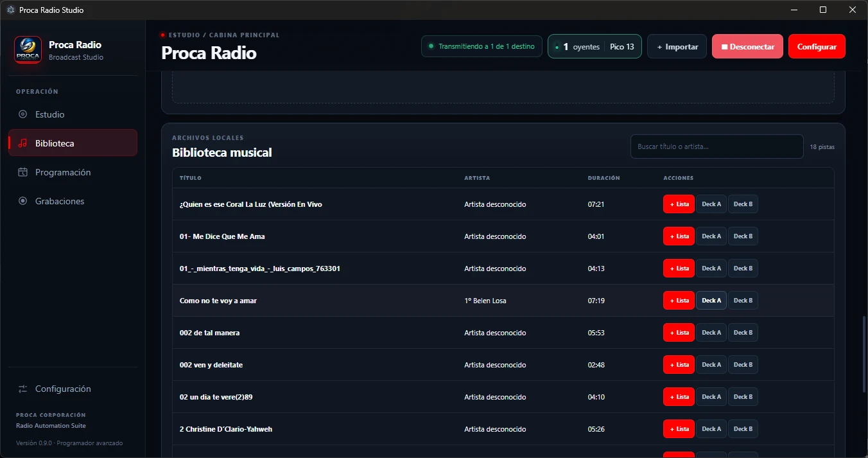Image resolution: width=868 pixels, height=458 pixels.
Task: Maximize the Proca Radio Studio window
Action: 823,10
